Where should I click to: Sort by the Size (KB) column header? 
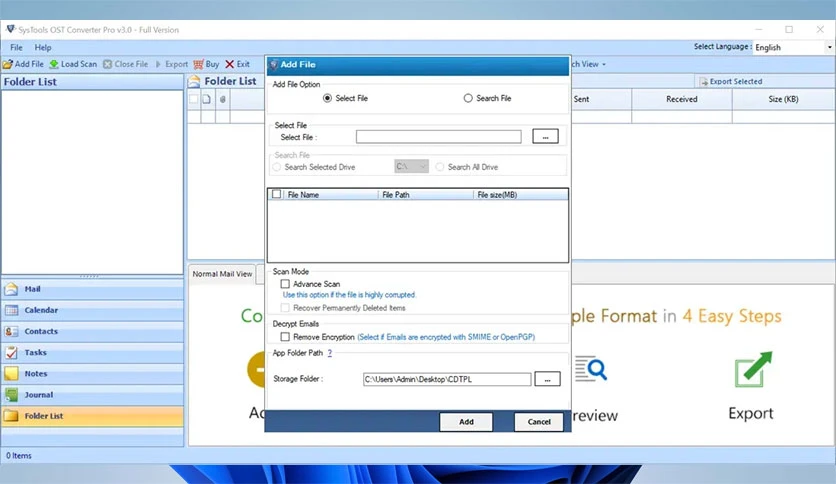point(783,99)
